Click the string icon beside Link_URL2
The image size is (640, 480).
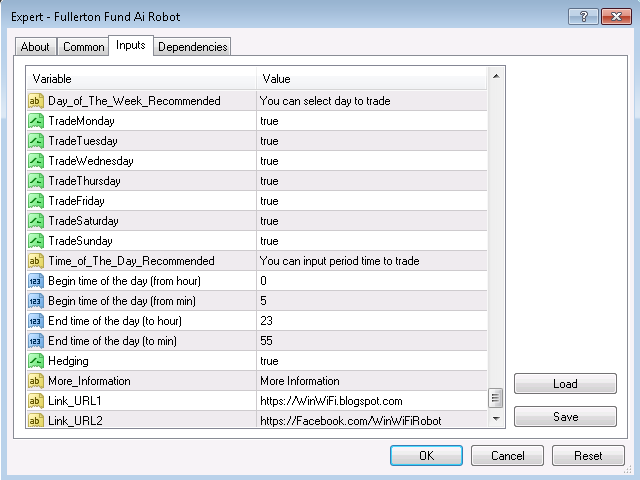click(x=36, y=420)
